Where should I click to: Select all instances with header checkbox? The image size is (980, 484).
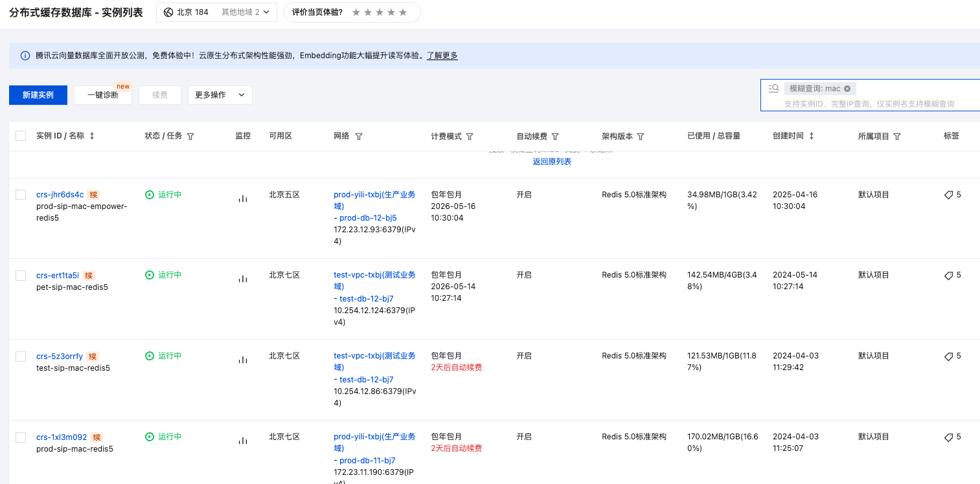[x=21, y=136]
